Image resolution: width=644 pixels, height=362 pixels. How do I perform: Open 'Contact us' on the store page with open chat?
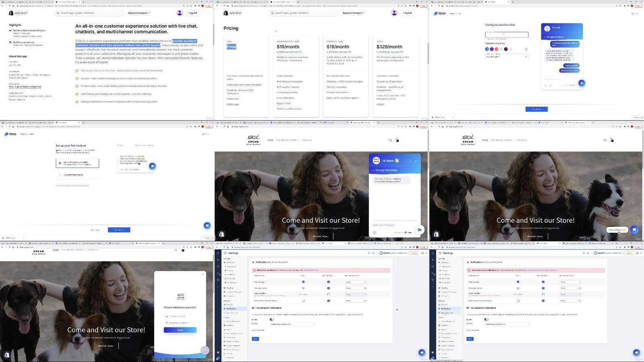[x=307, y=140]
